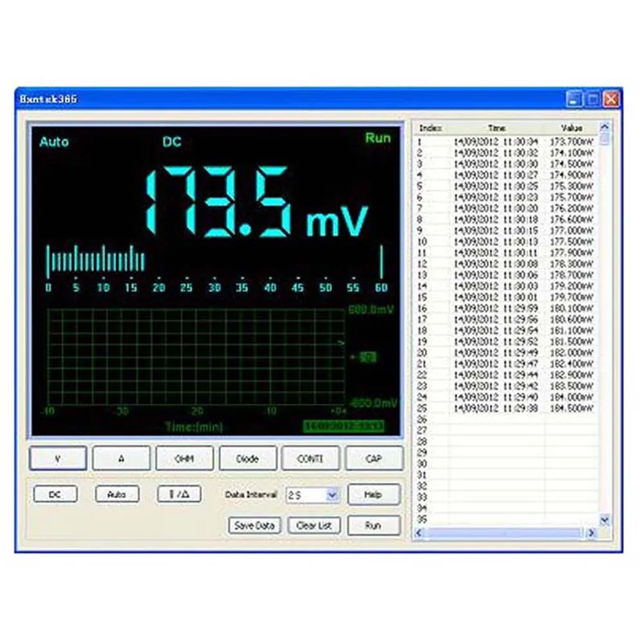Clear the logged list with Clear List

(x=314, y=526)
